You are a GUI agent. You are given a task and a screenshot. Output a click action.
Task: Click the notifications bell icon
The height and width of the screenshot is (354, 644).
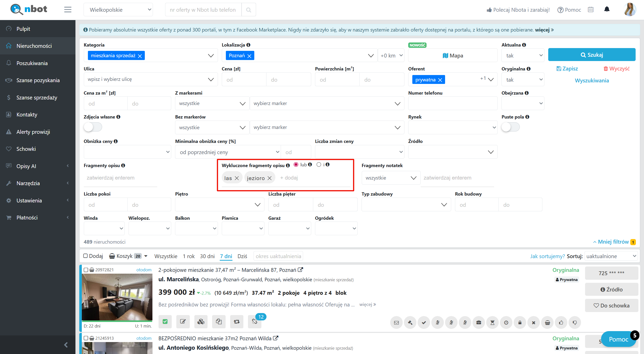[x=607, y=9]
